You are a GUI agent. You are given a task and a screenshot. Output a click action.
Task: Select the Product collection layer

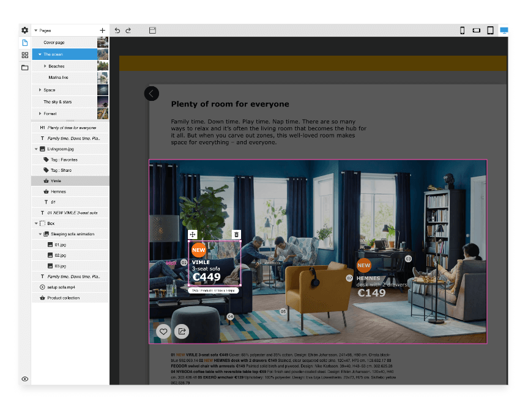tap(70, 298)
